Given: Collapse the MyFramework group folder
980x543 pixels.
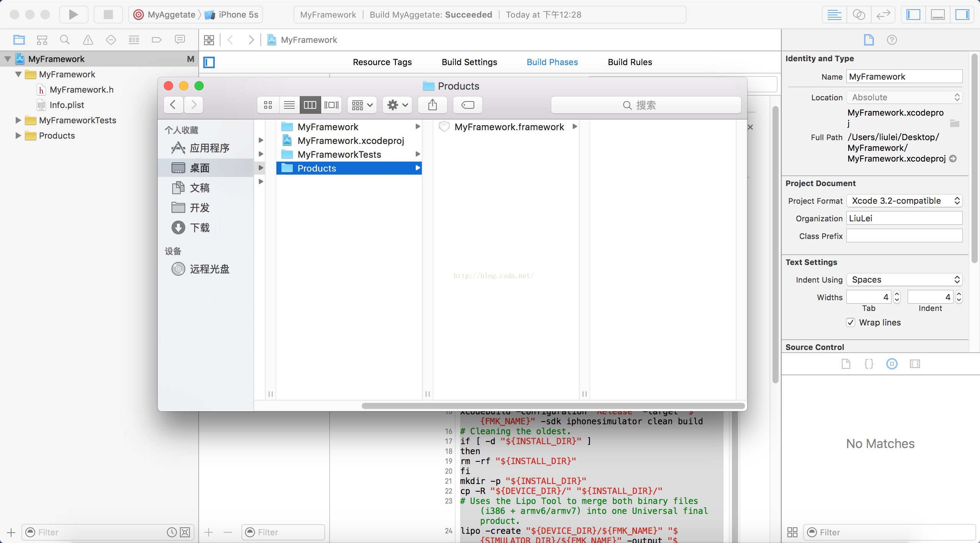Looking at the screenshot, I should (18, 74).
